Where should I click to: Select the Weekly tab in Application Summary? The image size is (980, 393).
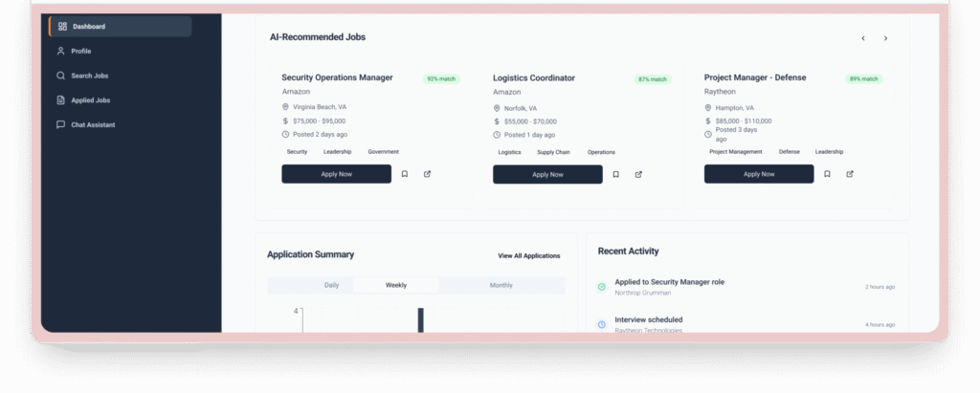tap(396, 285)
